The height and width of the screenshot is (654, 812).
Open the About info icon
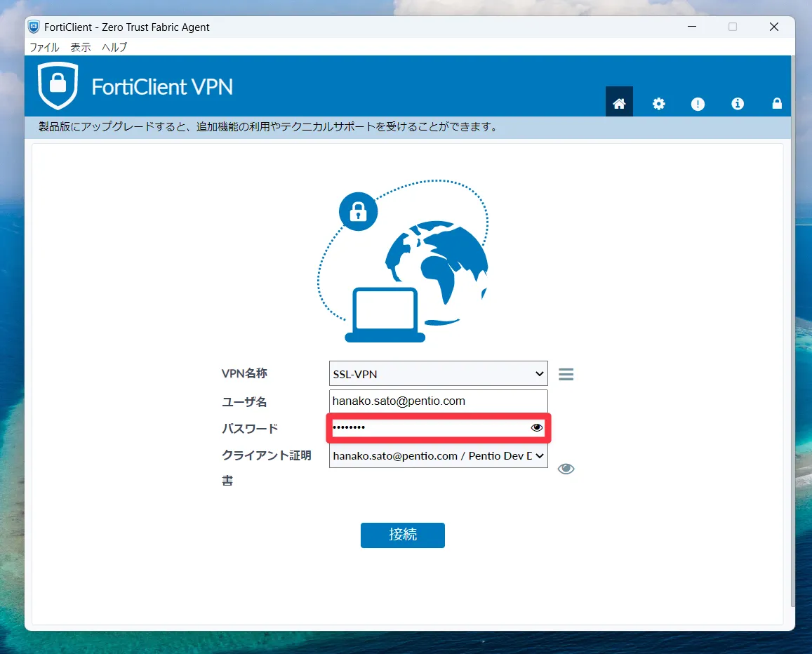(737, 103)
